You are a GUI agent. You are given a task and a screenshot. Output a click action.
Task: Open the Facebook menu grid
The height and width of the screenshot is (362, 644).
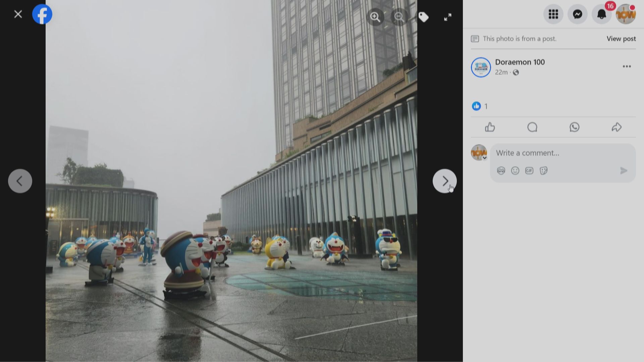click(553, 14)
